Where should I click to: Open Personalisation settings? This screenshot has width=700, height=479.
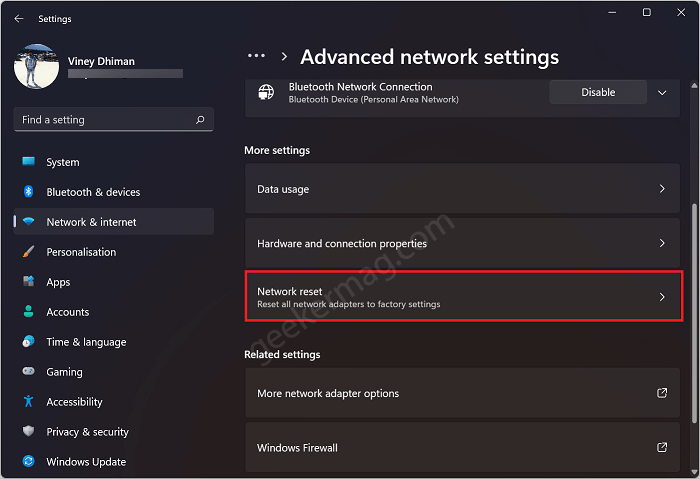click(x=113, y=252)
